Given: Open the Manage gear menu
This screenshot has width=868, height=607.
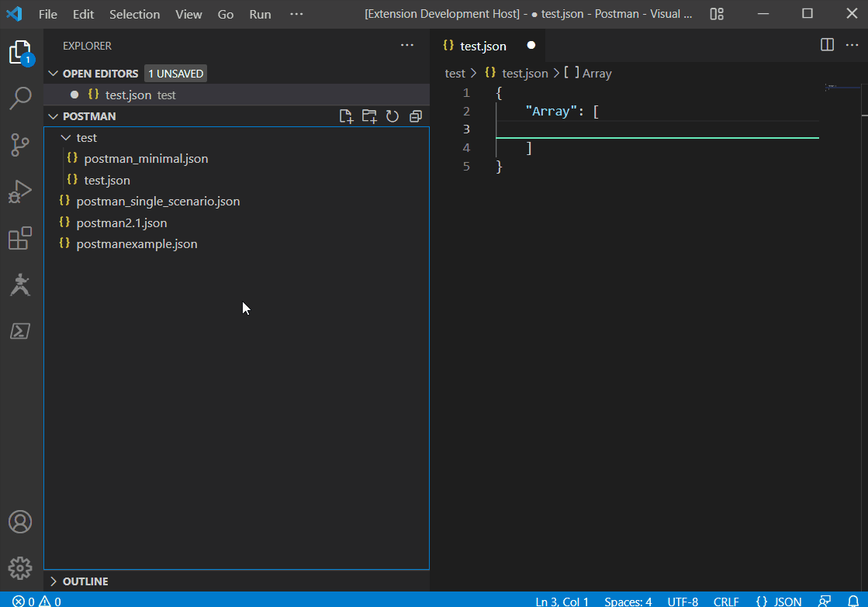Looking at the screenshot, I should pos(20,568).
